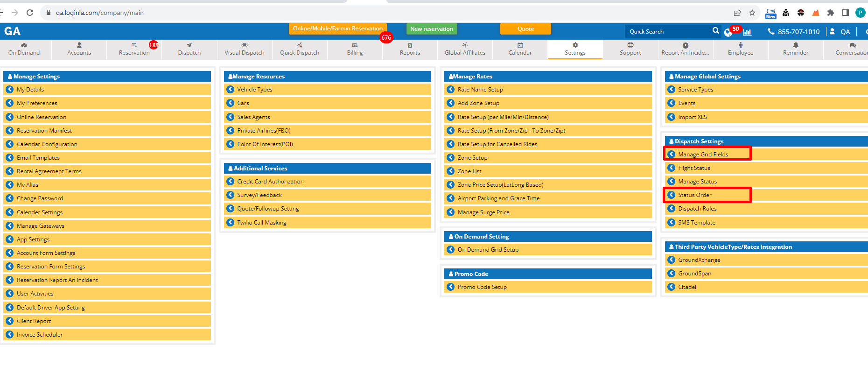This screenshot has height=380, width=868.
Task: Open browser extensions puzzle icon
Action: tap(831, 13)
